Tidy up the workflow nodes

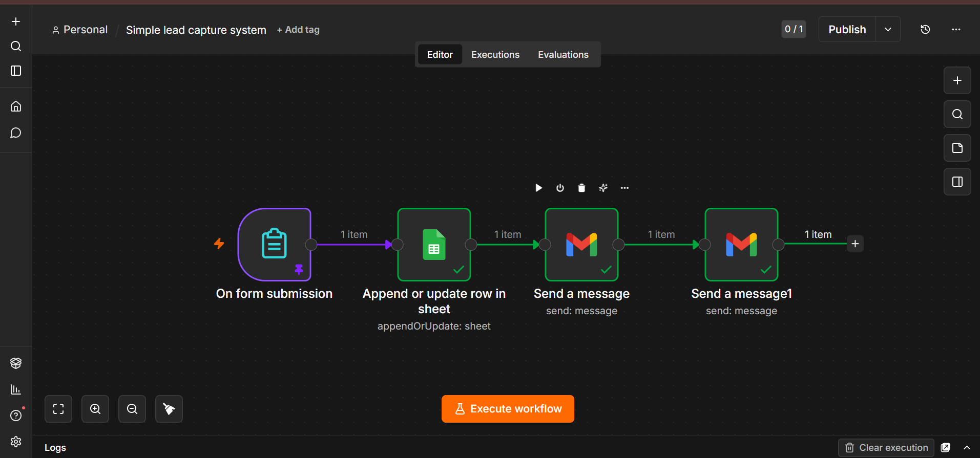point(169,409)
